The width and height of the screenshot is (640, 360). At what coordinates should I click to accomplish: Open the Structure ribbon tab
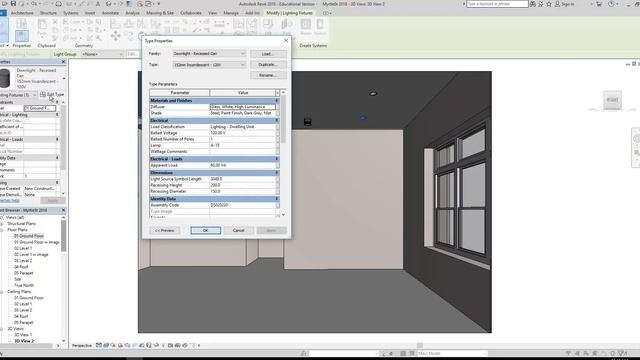(48, 13)
